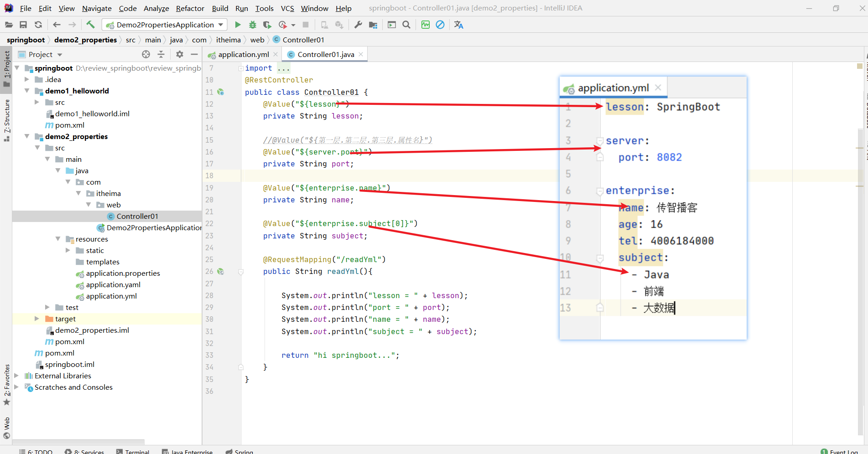Build project using the hammer icon

(x=90, y=25)
